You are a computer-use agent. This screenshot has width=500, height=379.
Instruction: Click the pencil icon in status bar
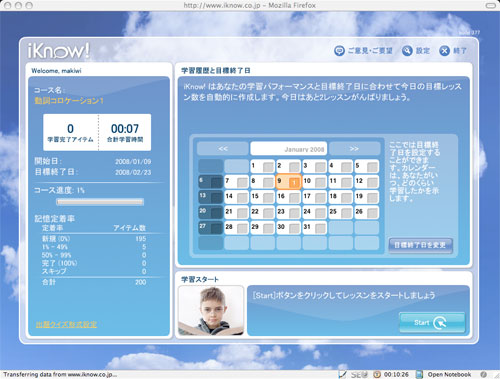click(342, 374)
